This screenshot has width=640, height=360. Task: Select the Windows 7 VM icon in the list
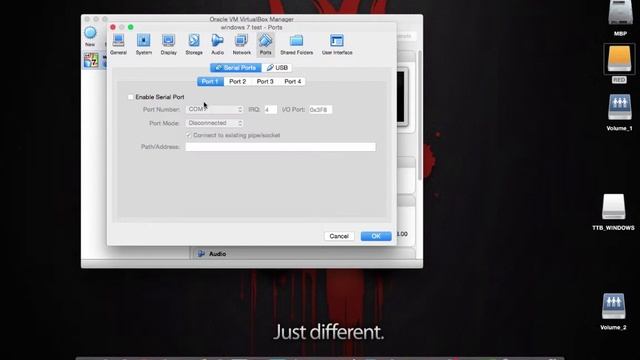click(x=91, y=60)
